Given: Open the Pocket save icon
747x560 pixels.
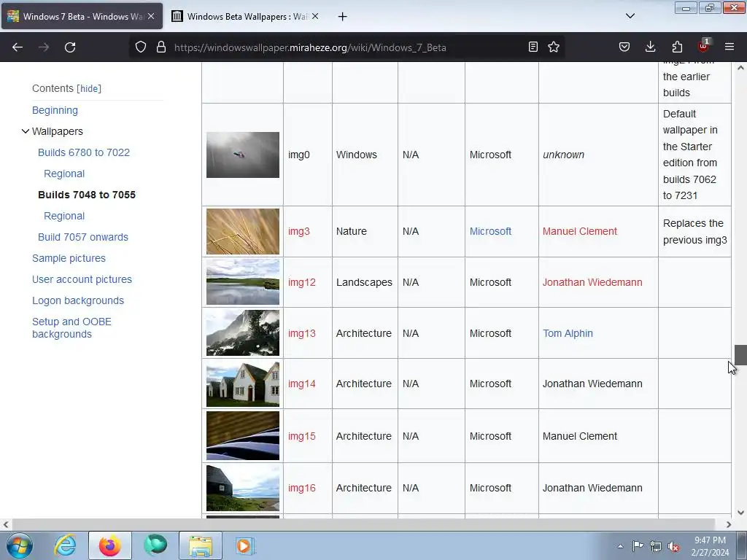Looking at the screenshot, I should tap(624, 47).
